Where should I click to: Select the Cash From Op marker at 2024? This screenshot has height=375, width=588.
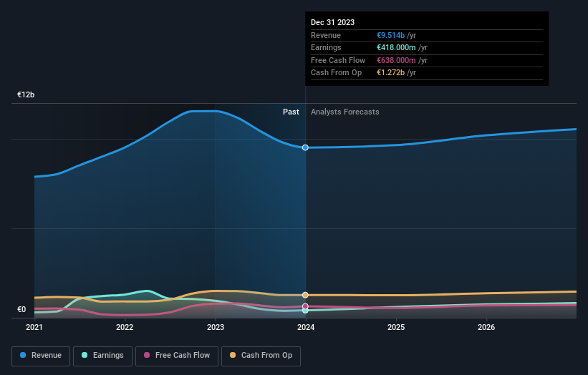[x=305, y=295]
